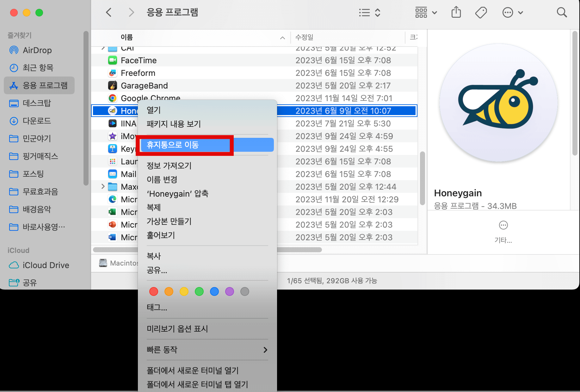This screenshot has width=580, height=392.
Task: Apply the purple tag color
Action: tap(230, 291)
